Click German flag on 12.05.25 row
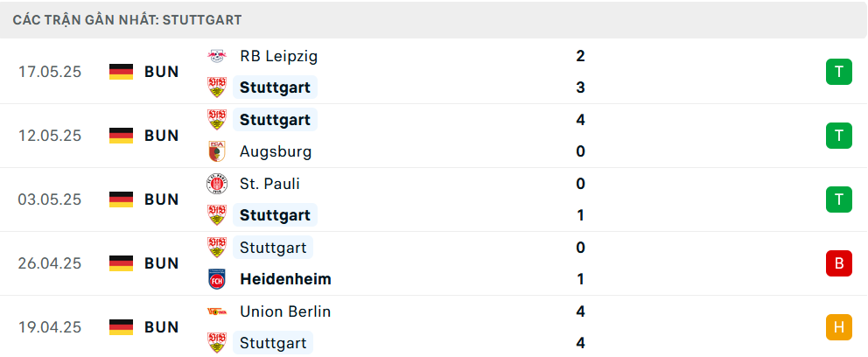Image resolution: width=868 pixels, height=357 pixels. [122, 136]
